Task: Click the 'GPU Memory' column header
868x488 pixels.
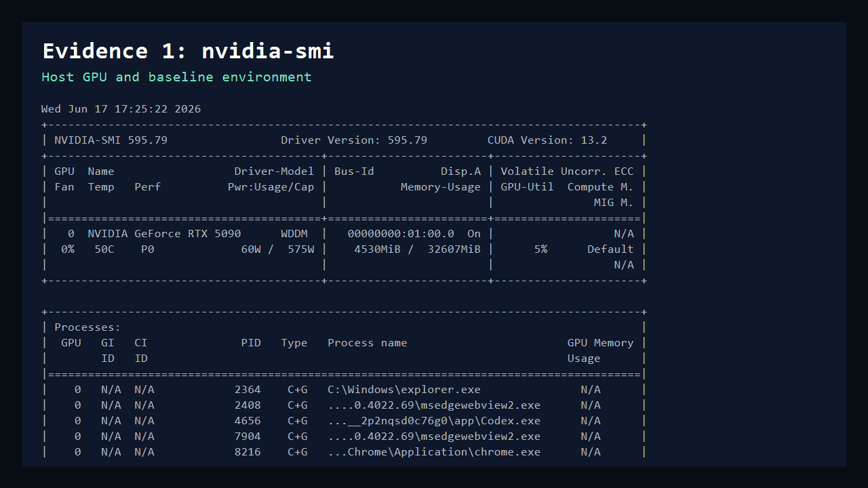Action: tap(600, 343)
